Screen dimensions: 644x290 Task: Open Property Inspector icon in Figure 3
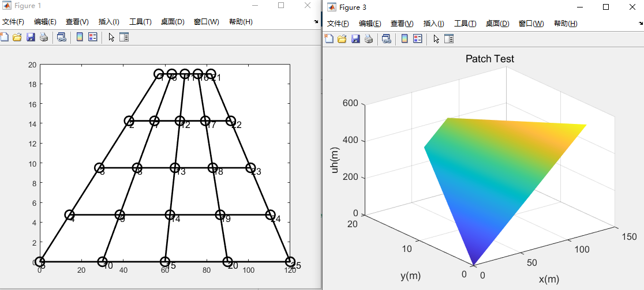point(449,39)
